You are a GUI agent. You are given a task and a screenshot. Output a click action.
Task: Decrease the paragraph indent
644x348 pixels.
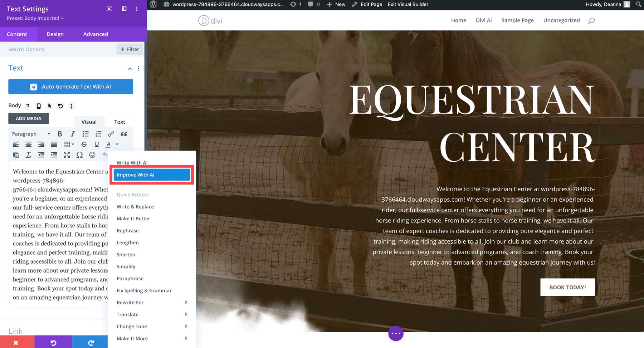[x=42, y=155]
